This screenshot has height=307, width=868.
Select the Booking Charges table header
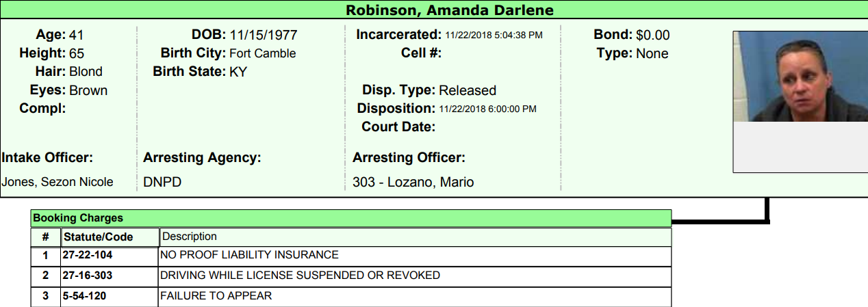tap(77, 218)
